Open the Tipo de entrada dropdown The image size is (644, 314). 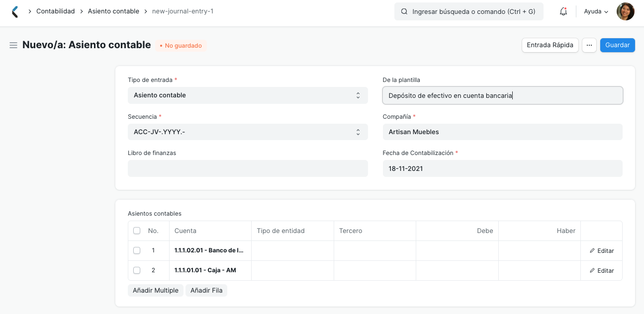248,95
